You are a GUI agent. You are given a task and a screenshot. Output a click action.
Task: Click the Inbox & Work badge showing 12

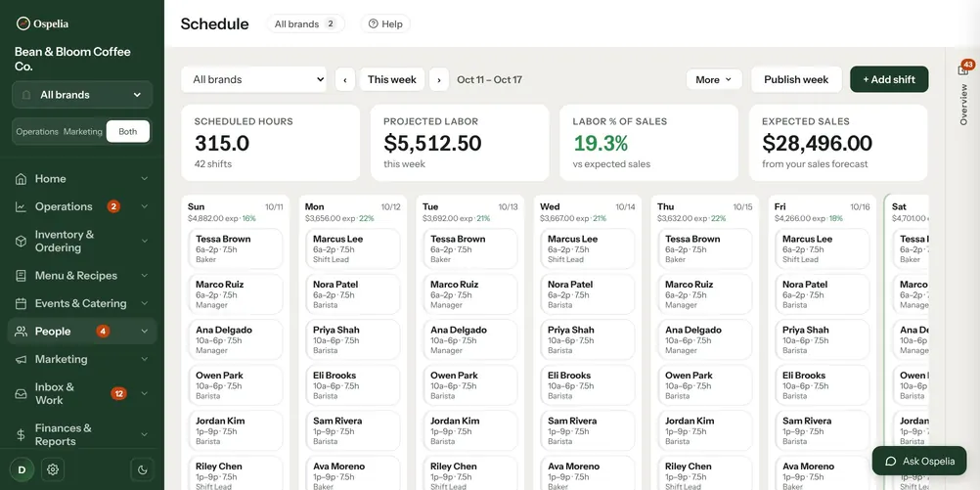click(118, 394)
